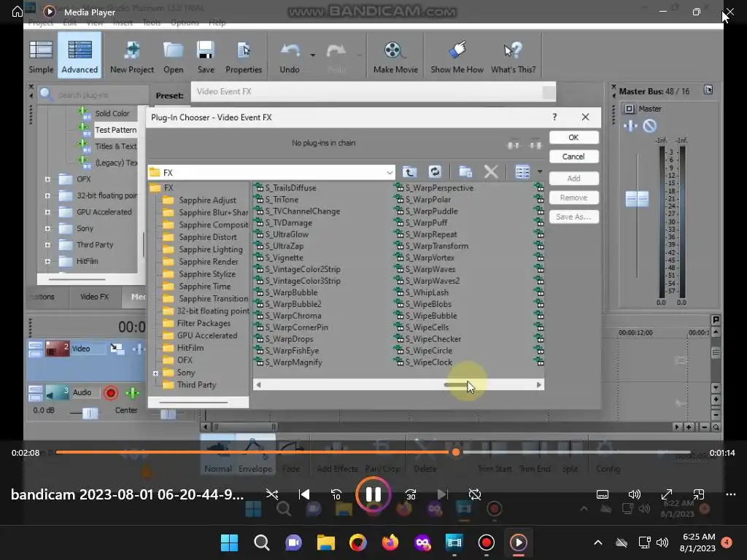747x560 pixels.
Task: Go to previous track
Action: (304, 495)
